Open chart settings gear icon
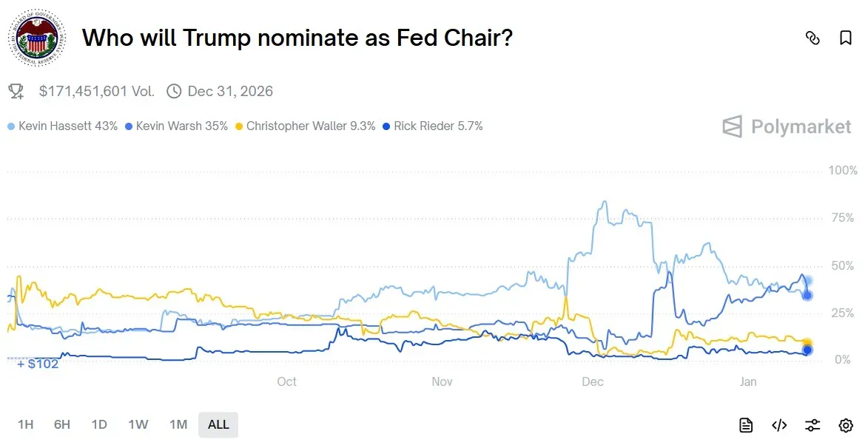This screenshot has height=445, width=868. 846,425
